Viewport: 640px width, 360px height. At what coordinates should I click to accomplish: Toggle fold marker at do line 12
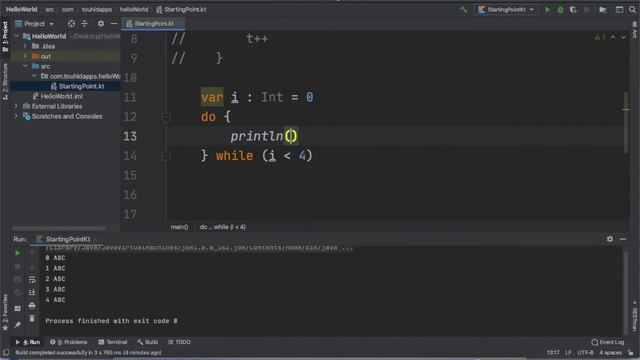(x=165, y=117)
